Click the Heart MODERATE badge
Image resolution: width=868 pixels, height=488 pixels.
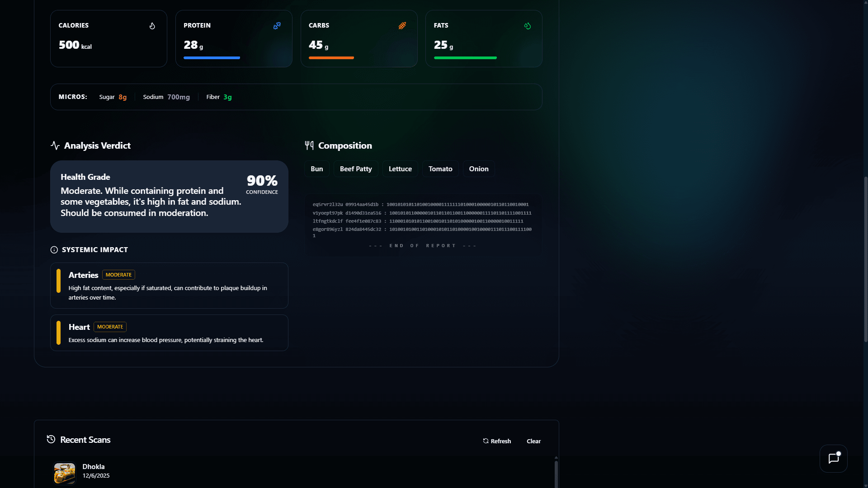[110, 327]
